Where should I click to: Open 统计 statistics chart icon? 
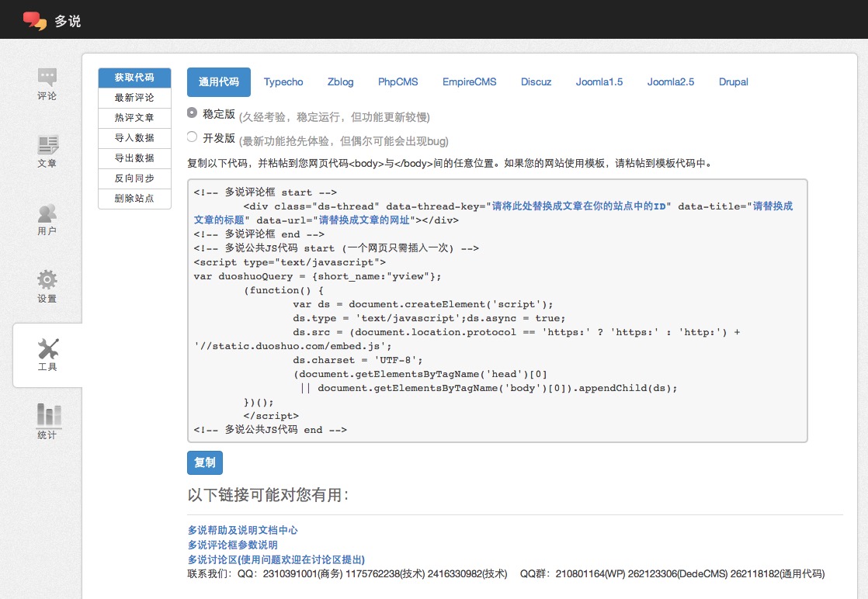pos(47,416)
